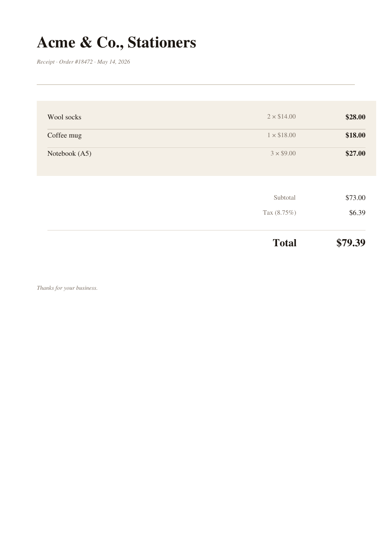Click the horizontal rule under the header
392x555 pixels.
point(196,85)
